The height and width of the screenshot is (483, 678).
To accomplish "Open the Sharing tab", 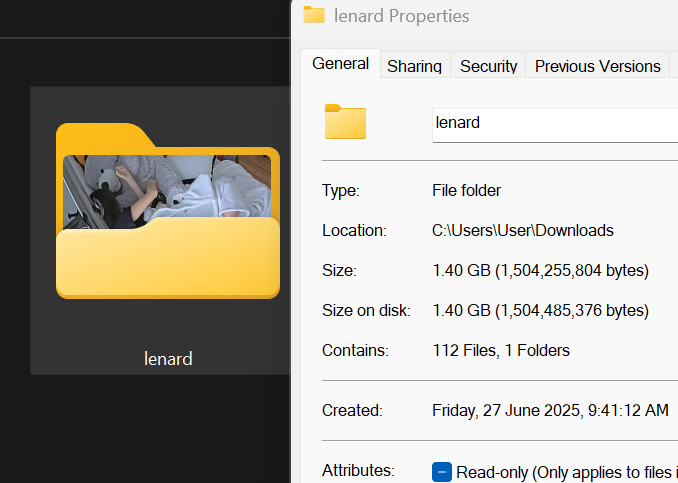I will [414, 66].
